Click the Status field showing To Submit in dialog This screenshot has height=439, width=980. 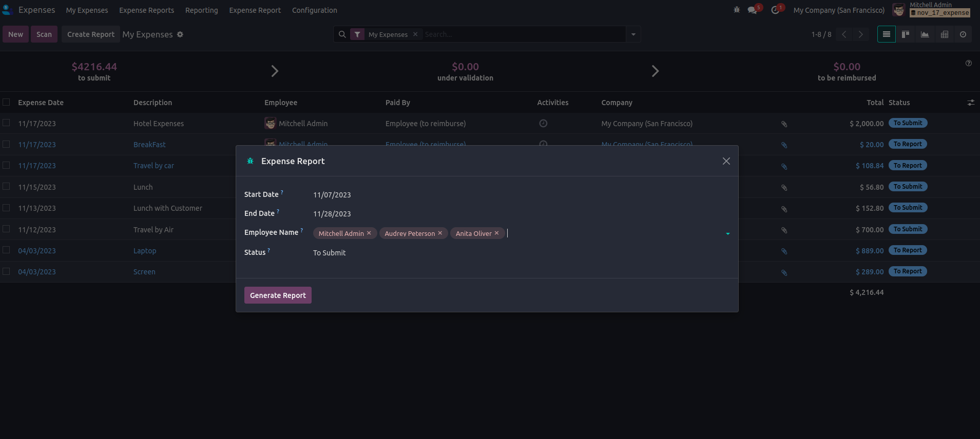click(x=522, y=253)
